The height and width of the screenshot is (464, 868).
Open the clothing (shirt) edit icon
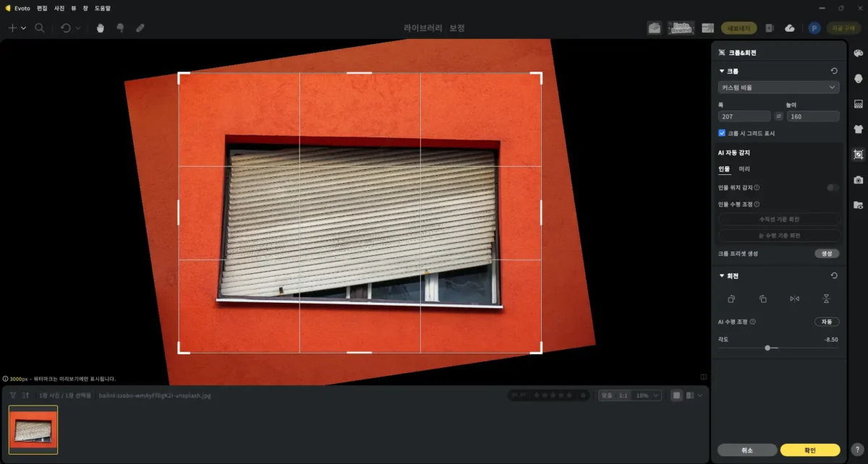(859, 129)
